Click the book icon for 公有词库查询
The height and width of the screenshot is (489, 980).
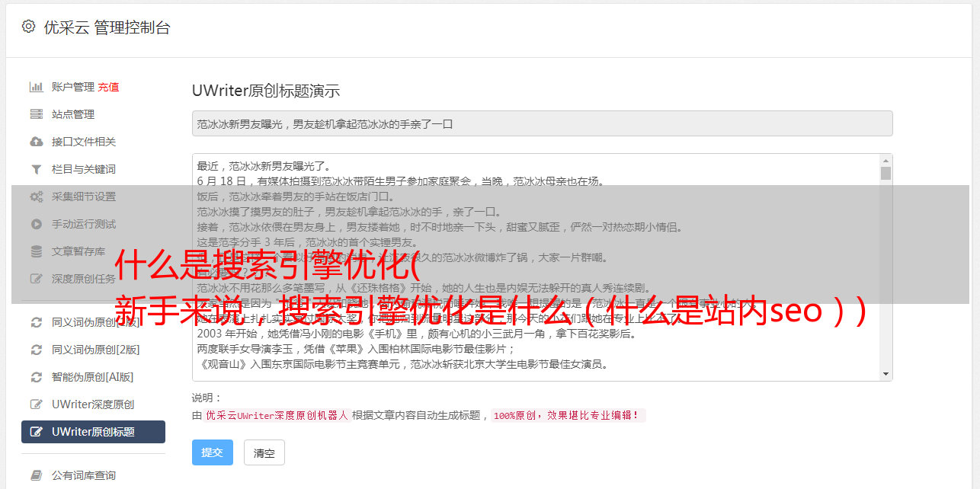pos(36,475)
